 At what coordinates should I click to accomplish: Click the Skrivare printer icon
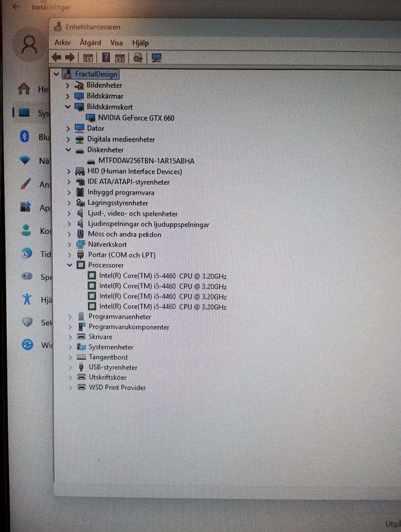[81, 336]
